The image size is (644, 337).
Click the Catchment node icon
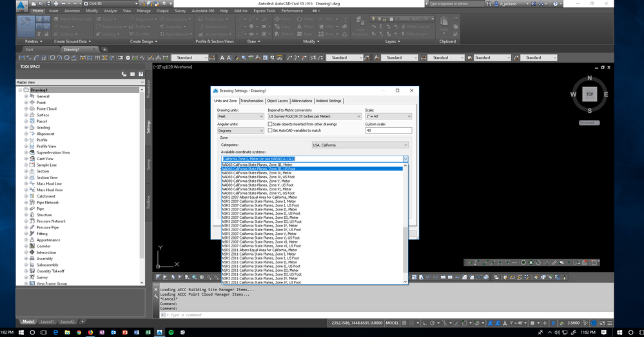coord(32,196)
